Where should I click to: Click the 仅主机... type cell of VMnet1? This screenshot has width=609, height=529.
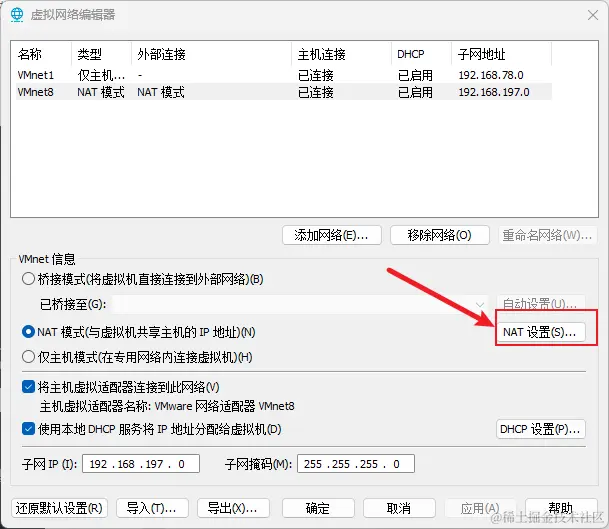click(x=101, y=75)
